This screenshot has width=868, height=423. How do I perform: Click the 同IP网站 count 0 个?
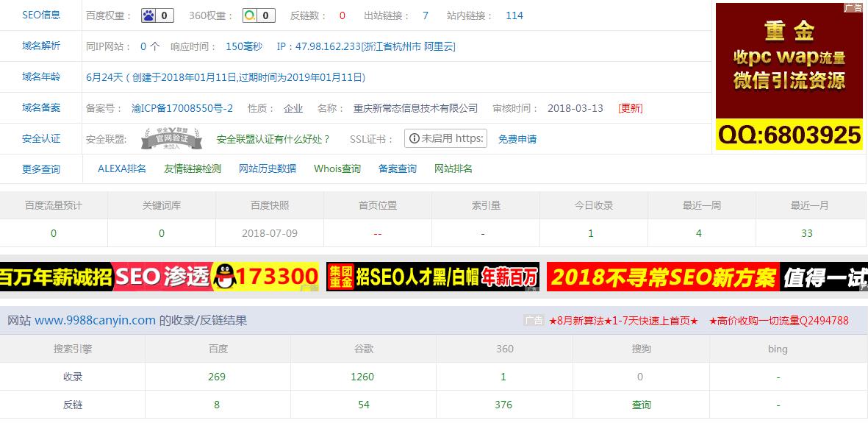coord(149,46)
